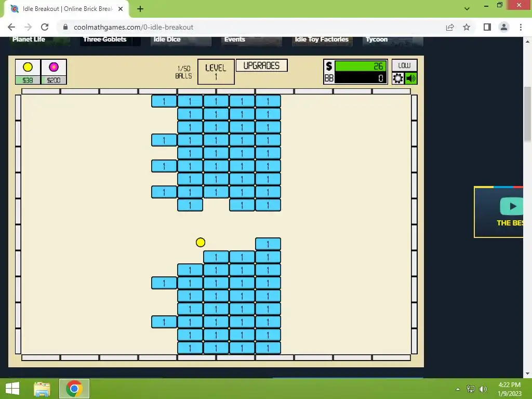The height and width of the screenshot is (399, 532).
Task: Close the Idle Breakout tab
Action: [121, 9]
